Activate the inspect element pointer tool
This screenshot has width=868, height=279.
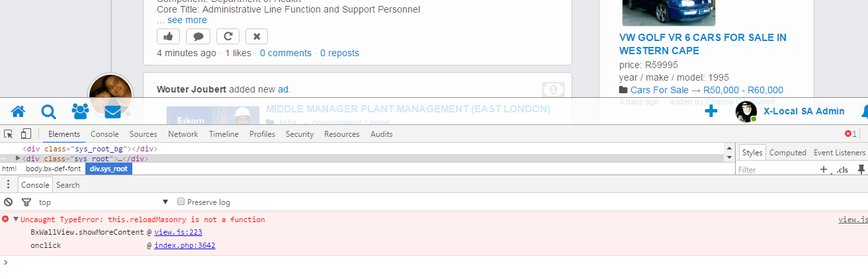point(9,134)
